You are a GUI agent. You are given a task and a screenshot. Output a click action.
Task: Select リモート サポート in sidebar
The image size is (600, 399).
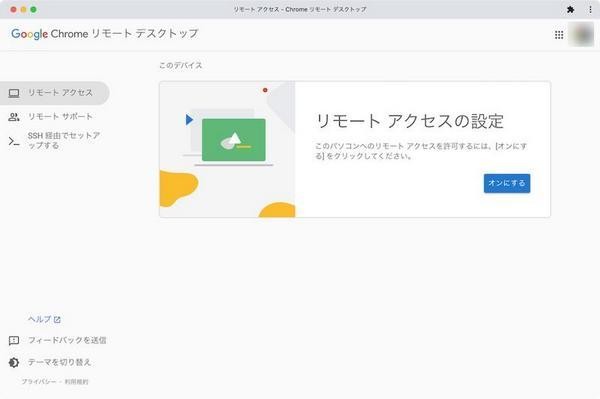55,117
